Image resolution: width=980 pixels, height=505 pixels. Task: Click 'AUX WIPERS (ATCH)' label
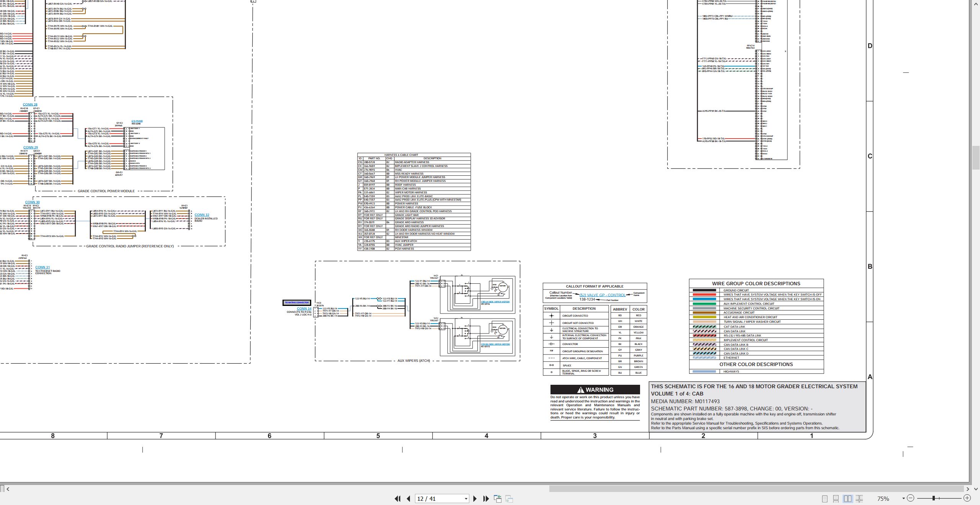point(413,361)
